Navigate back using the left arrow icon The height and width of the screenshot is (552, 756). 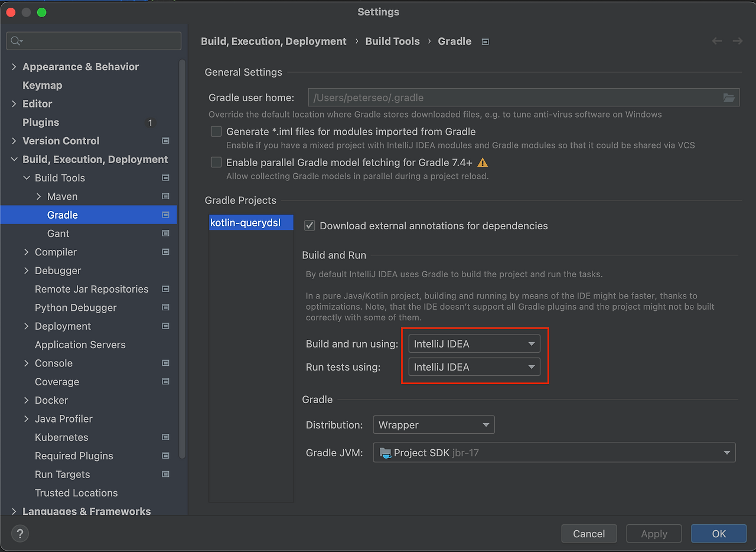pyautogui.click(x=716, y=41)
